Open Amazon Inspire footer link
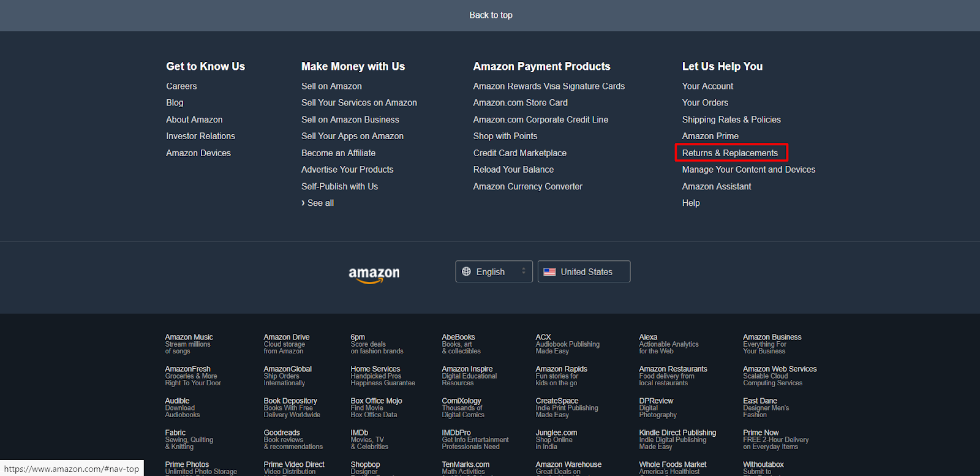This screenshot has height=476, width=980. 469,376
